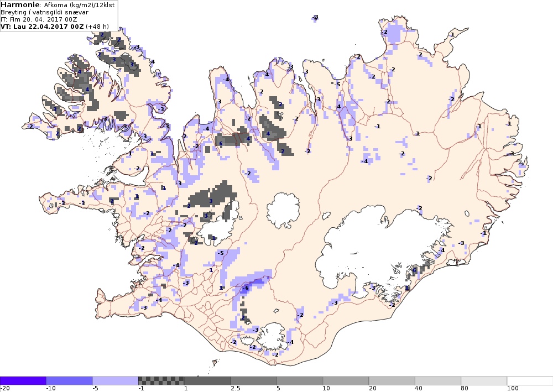Image resolution: width=553 pixels, height=392 pixels.
Task: Click the medium blue -10 to -5 legend swatch
Action: coord(69,381)
